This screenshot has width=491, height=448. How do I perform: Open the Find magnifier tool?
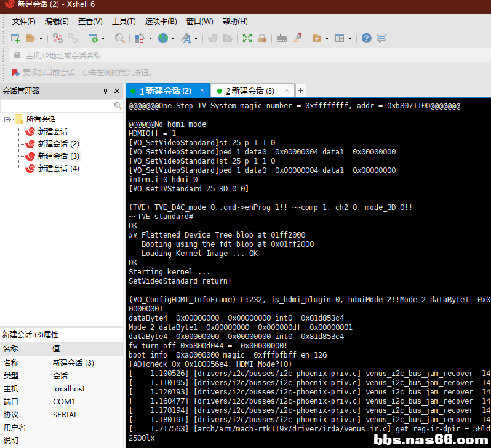(120, 38)
